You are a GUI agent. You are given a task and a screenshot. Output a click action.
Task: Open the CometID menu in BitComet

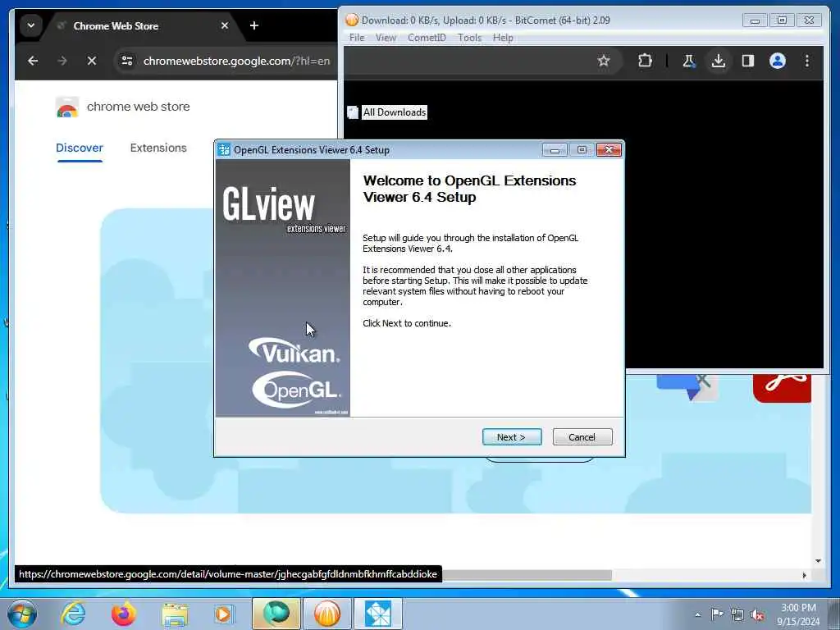click(427, 38)
